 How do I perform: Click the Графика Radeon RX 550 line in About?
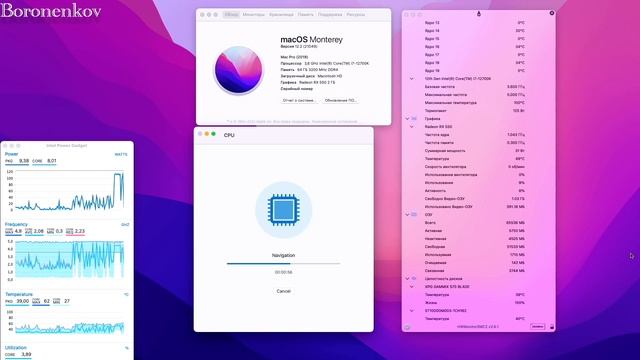click(308, 82)
